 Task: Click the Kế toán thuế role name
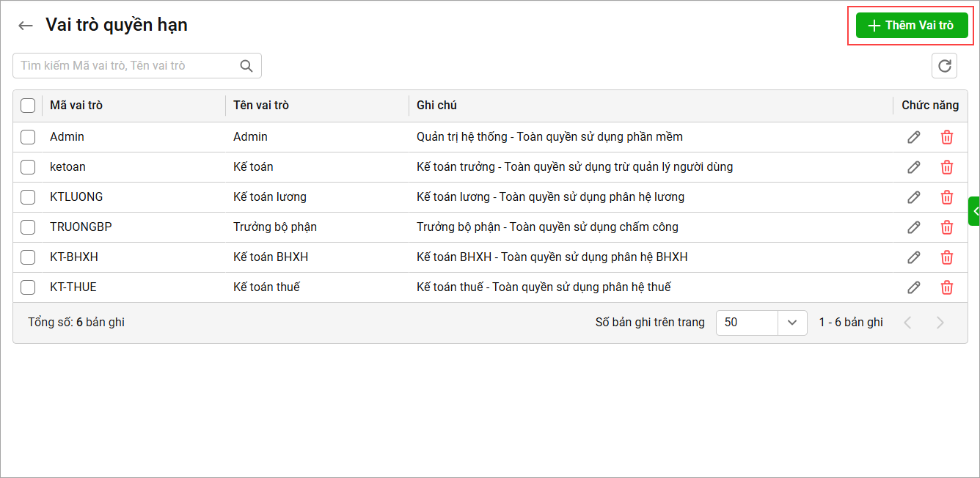coord(266,287)
